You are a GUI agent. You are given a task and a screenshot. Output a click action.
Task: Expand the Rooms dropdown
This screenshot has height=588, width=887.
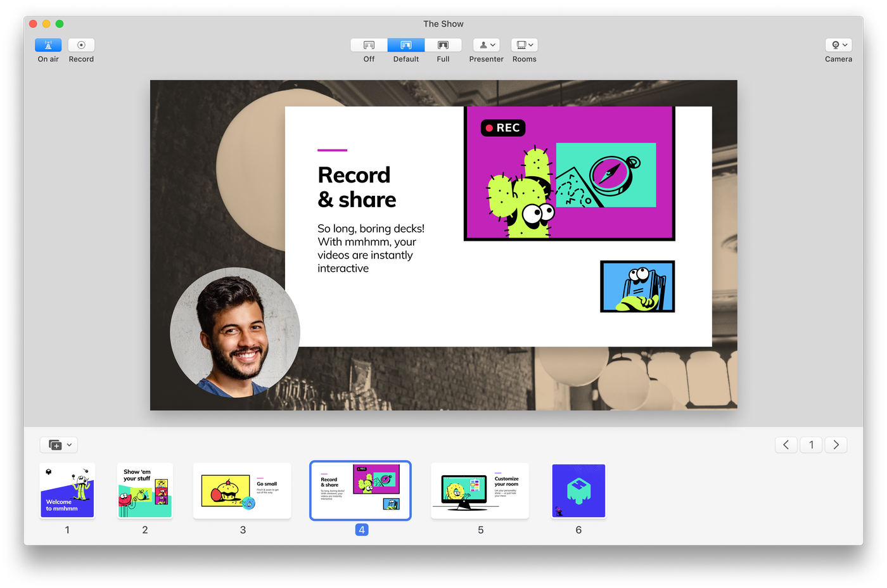coord(524,45)
